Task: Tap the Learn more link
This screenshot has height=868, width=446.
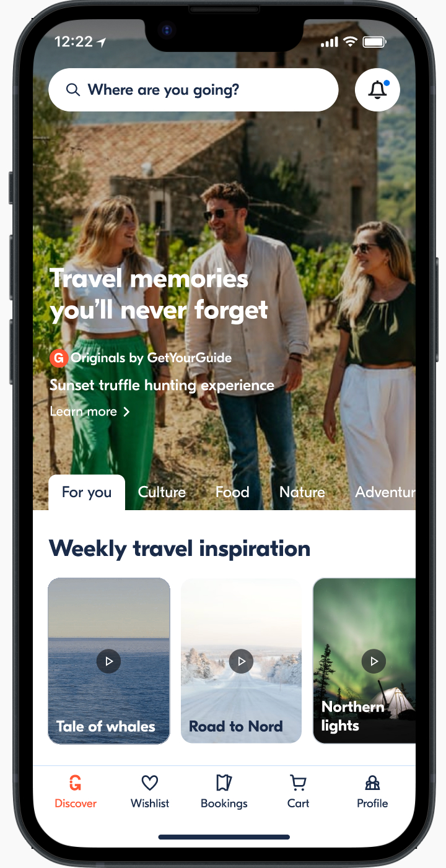Action: [x=84, y=412]
